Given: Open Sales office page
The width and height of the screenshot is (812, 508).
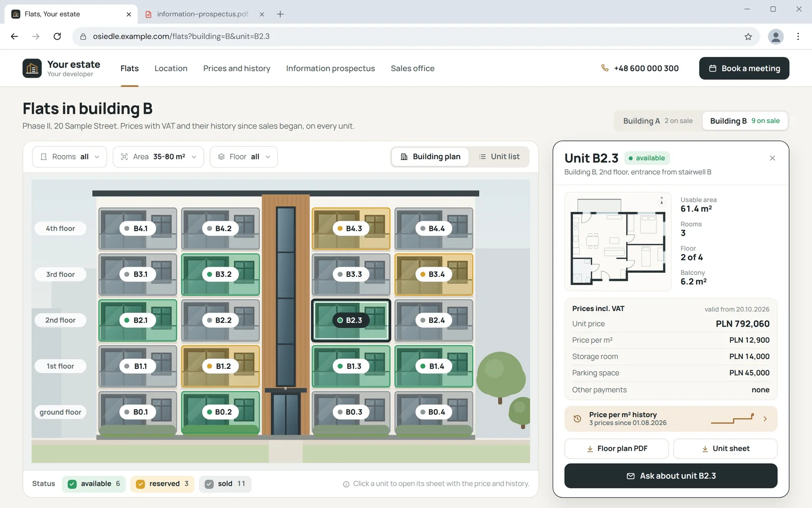Looking at the screenshot, I should tap(413, 68).
